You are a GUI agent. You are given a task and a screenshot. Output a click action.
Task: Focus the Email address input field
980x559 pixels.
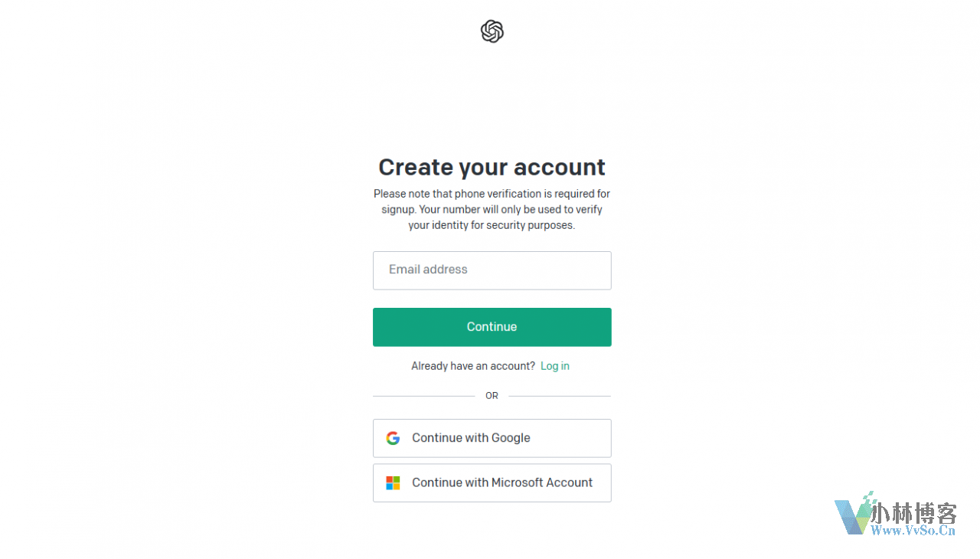tap(492, 270)
